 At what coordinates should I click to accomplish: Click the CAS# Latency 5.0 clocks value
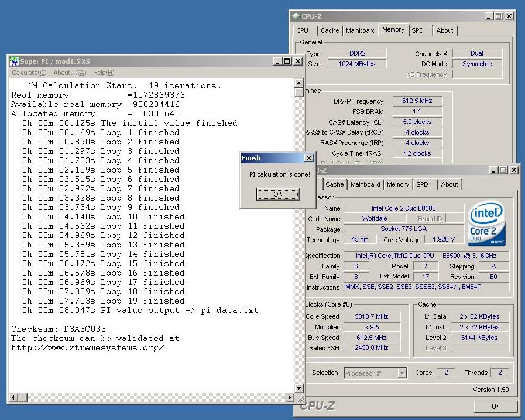coord(417,122)
